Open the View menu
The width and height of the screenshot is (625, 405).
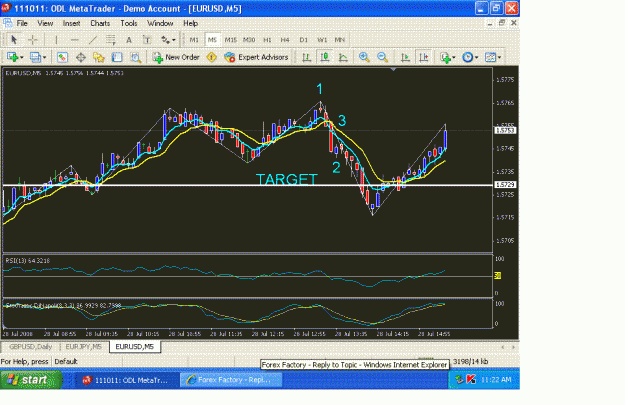[45, 23]
